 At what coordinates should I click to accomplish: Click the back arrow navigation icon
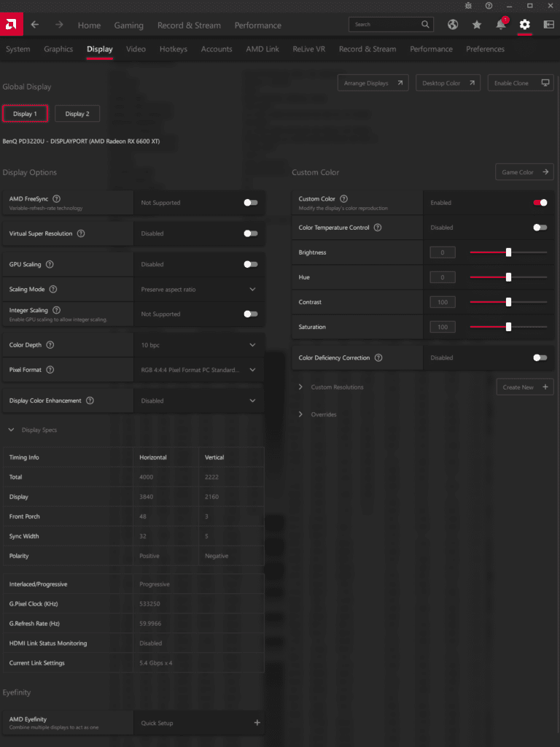pos(35,25)
